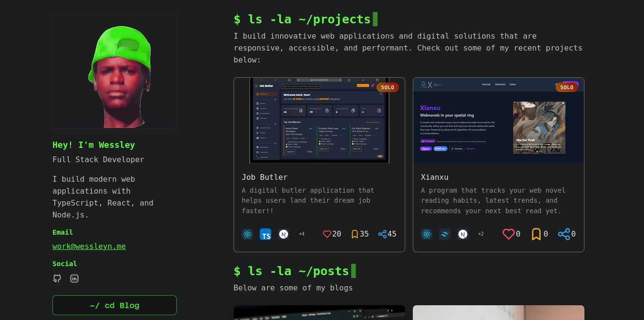This screenshot has width=644, height=320.
Task: Select the Job Butler project title
Action: [x=265, y=177]
